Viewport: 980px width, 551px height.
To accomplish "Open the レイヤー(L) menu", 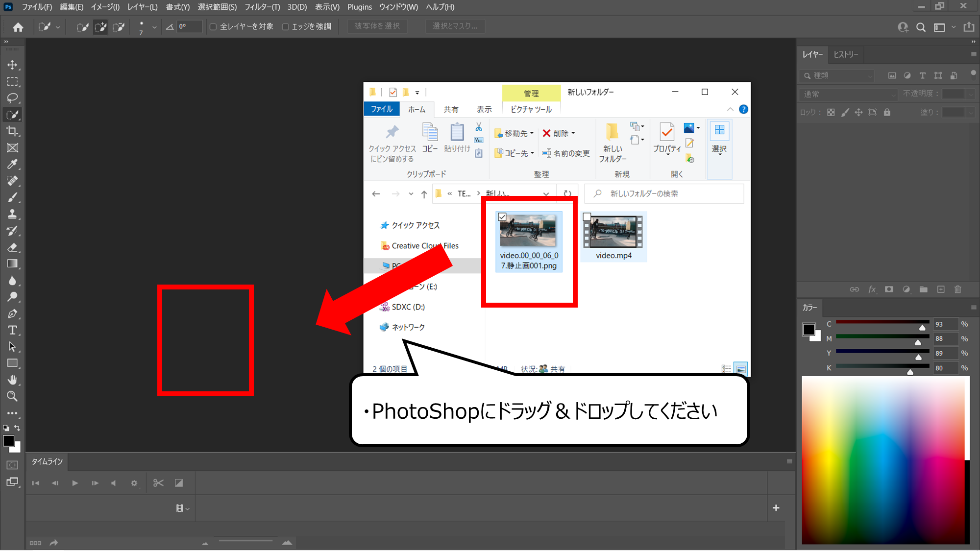I will point(142,7).
